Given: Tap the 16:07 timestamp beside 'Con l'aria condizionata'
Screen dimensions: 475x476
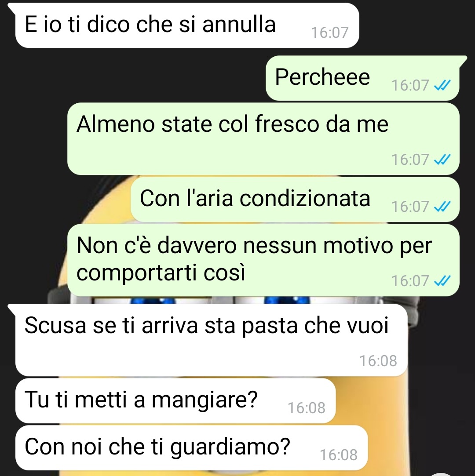Looking at the screenshot, I should (410, 207).
